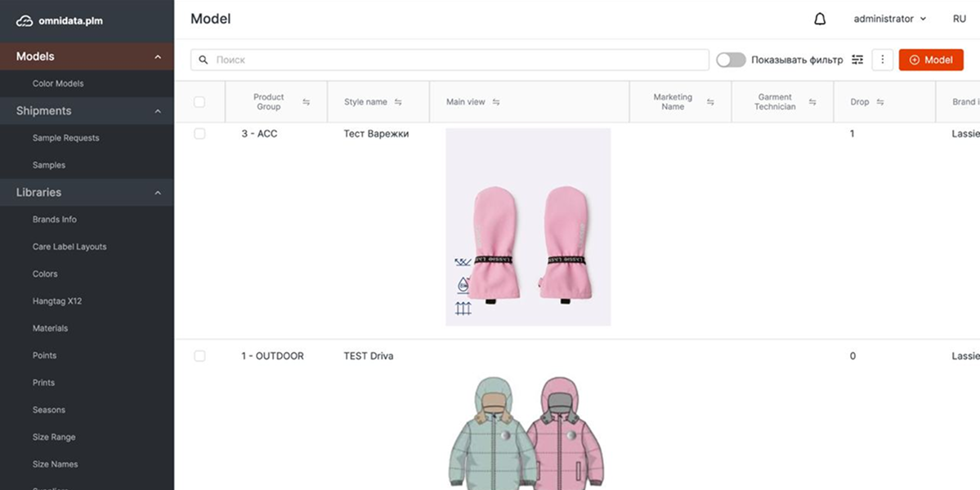980x490 pixels.
Task: Click the red add Model button
Action: [930, 60]
